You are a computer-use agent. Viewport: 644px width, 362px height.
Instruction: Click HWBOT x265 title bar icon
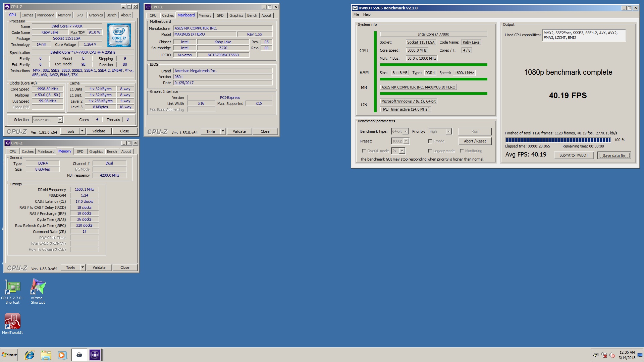[x=355, y=8]
